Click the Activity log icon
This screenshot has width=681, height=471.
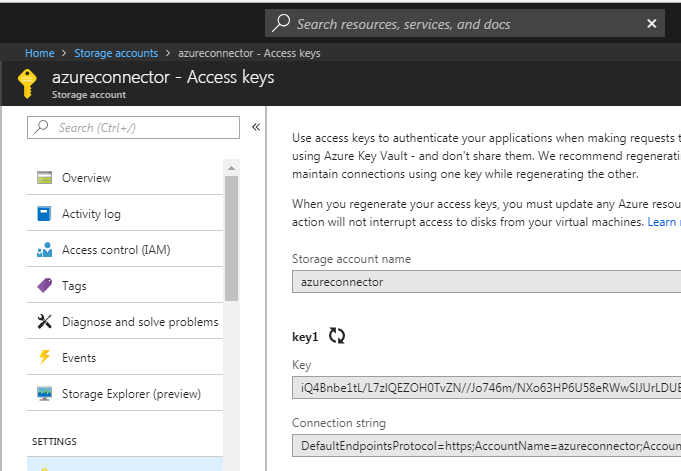tap(44, 214)
